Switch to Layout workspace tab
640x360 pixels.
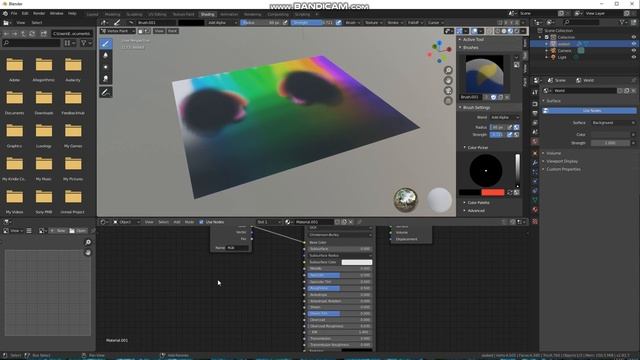tap(92, 14)
